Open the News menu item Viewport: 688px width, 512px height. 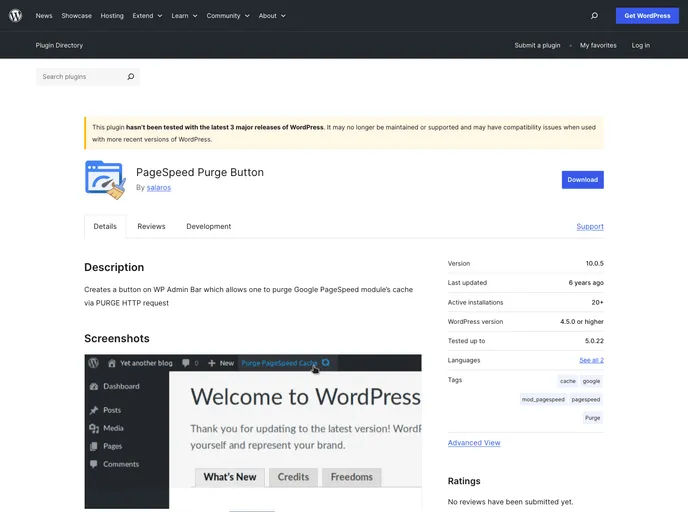click(44, 16)
